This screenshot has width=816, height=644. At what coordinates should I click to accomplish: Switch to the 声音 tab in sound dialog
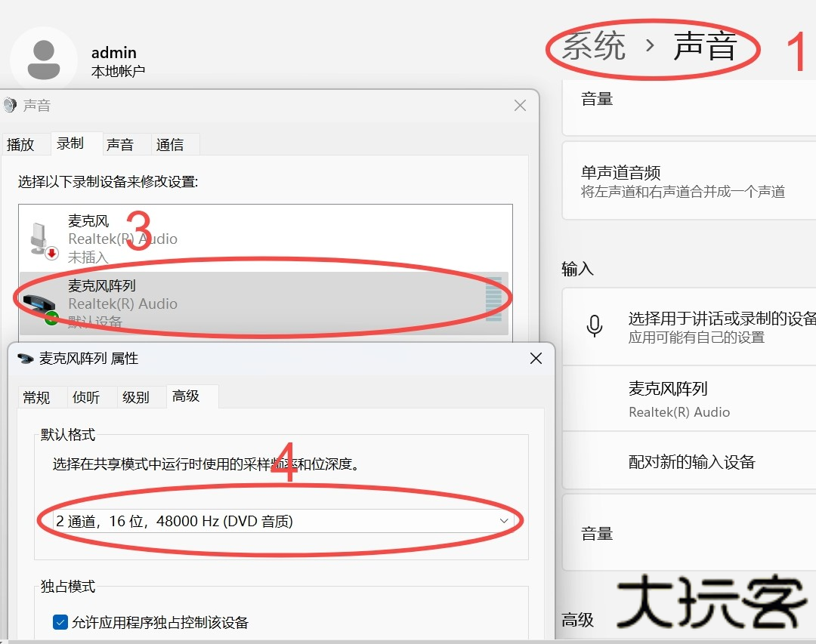click(x=120, y=144)
